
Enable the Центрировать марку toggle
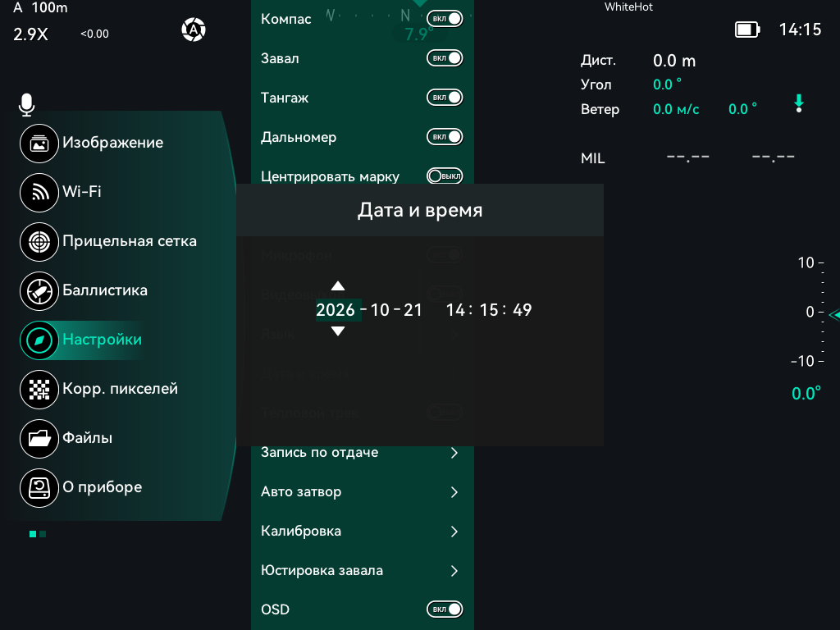(x=445, y=176)
